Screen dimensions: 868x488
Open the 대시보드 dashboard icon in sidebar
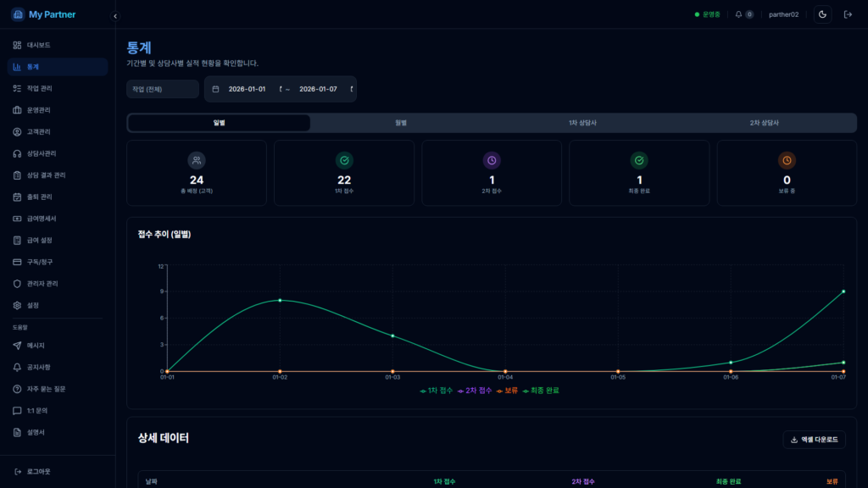[x=17, y=45]
